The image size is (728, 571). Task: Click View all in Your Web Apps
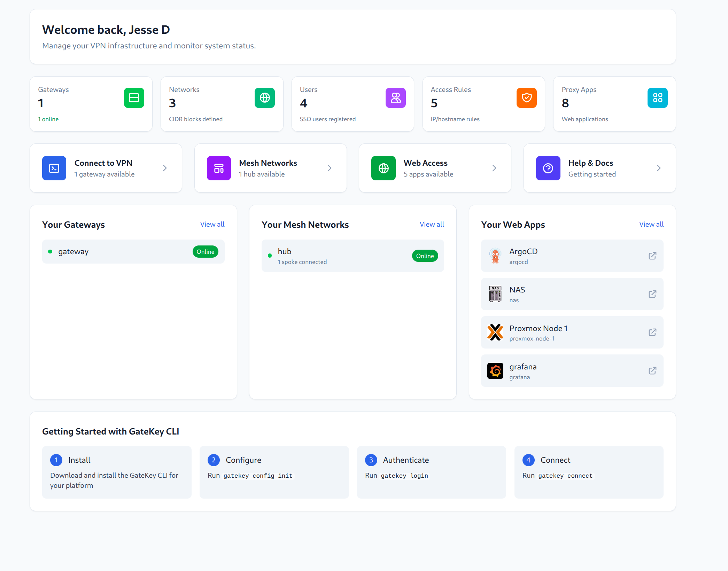651,224
